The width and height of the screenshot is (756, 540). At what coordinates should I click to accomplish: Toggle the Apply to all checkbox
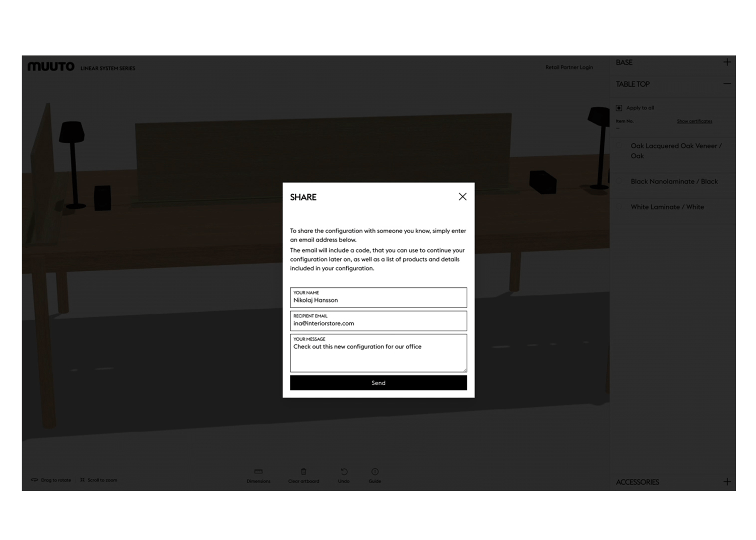point(619,108)
